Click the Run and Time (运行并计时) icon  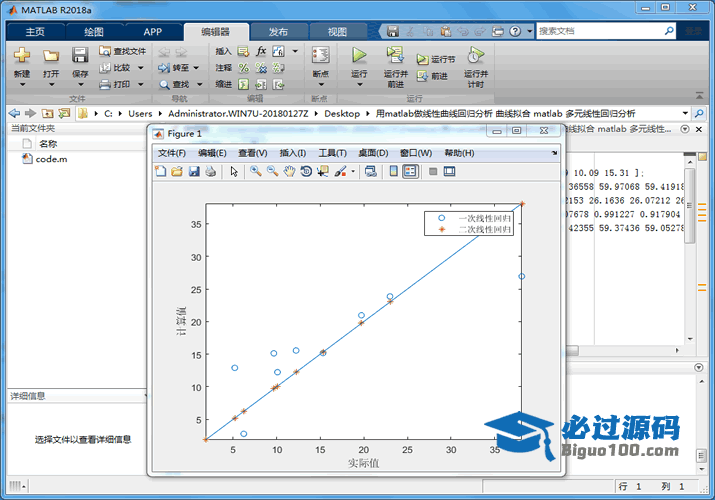[x=476, y=56]
